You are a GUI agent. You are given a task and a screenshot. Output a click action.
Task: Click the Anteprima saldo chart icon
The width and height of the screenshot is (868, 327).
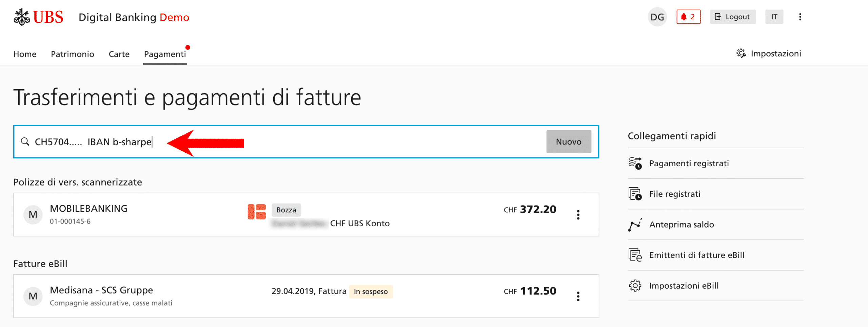(635, 225)
